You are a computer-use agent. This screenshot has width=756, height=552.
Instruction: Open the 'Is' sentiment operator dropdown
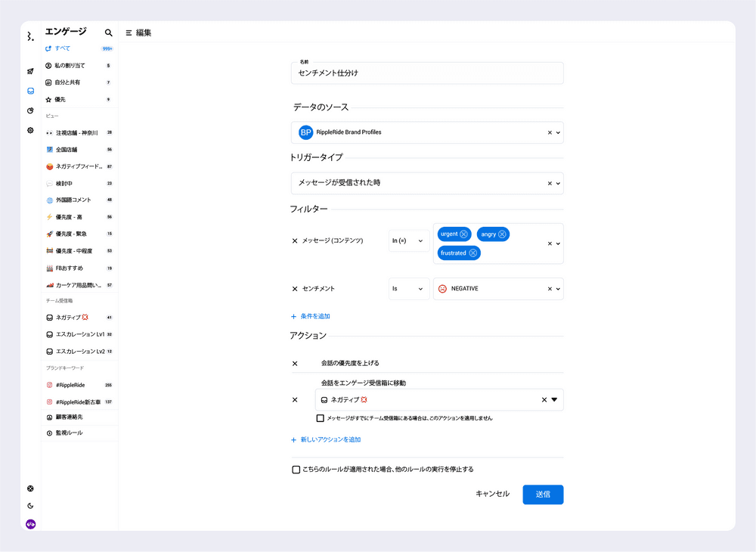click(x=409, y=289)
